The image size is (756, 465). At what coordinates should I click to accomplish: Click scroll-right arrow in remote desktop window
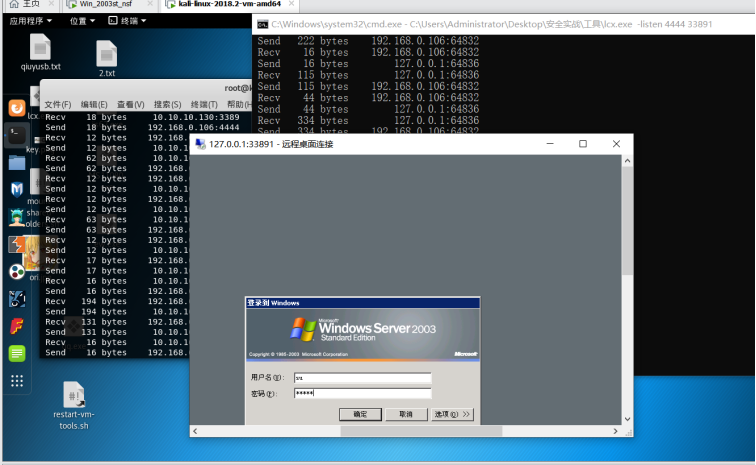pyautogui.click(x=616, y=431)
